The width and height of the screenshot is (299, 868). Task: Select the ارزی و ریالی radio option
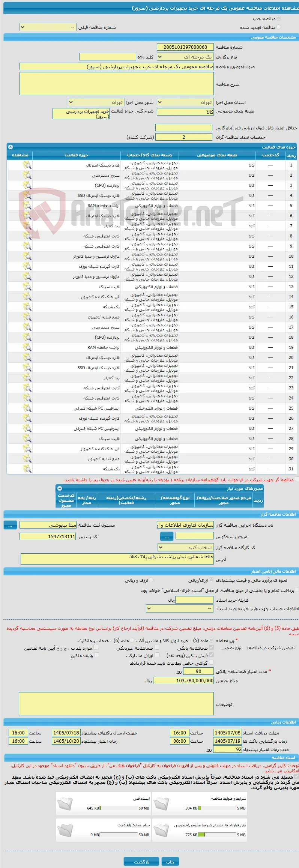(151, 580)
